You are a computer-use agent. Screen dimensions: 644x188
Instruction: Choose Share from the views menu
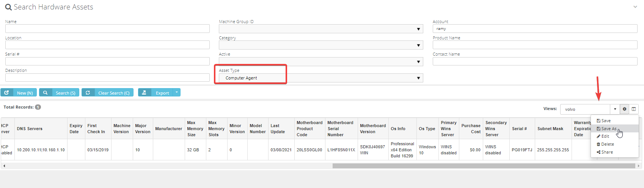point(607,152)
